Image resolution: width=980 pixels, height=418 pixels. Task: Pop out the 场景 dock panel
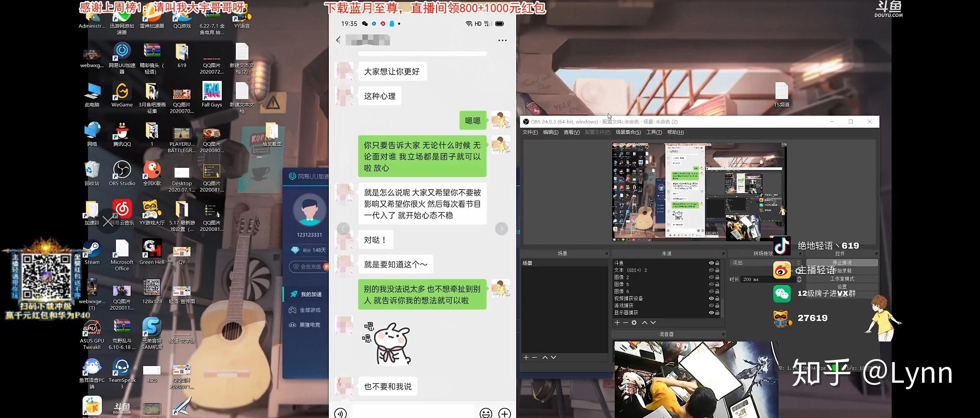pos(606,254)
